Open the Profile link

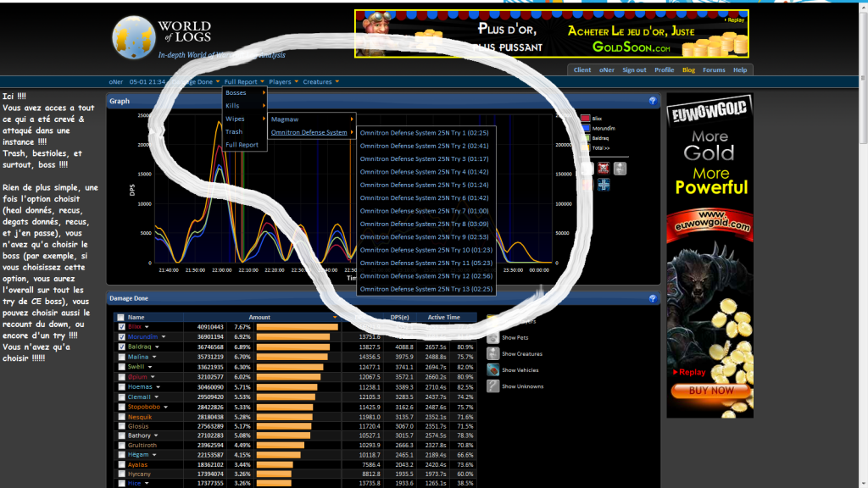(x=665, y=69)
